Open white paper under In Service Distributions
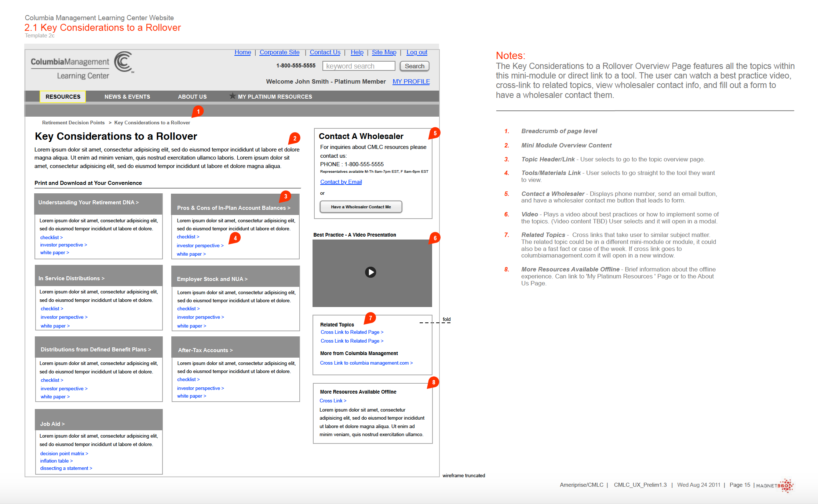 click(x=55, y=326)
